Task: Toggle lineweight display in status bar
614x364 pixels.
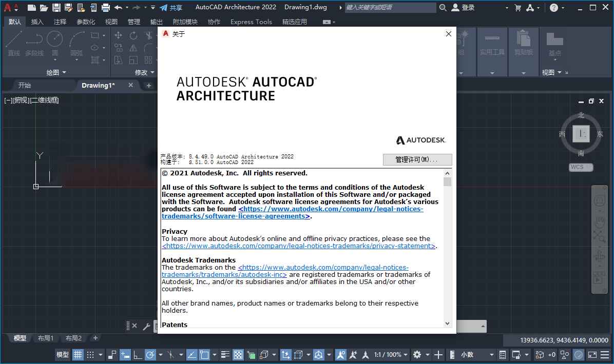Action: 225,355
